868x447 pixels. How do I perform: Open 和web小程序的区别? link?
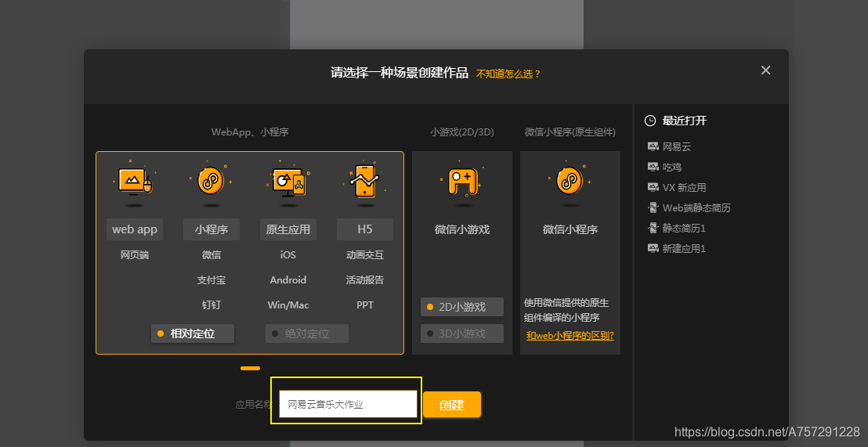[570, 335]
